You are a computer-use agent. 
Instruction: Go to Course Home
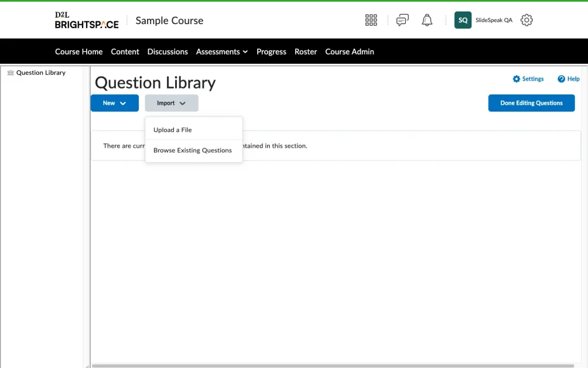pos(79,52)
